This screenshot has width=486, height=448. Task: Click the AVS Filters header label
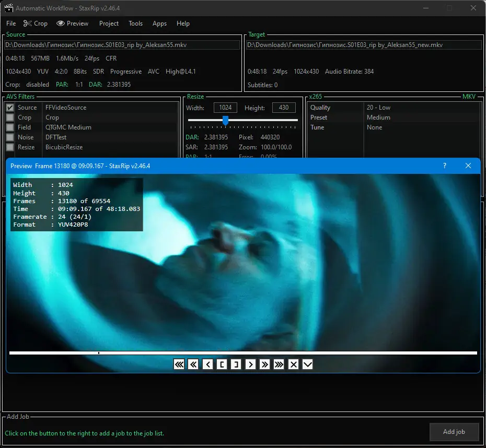point(20,96)
